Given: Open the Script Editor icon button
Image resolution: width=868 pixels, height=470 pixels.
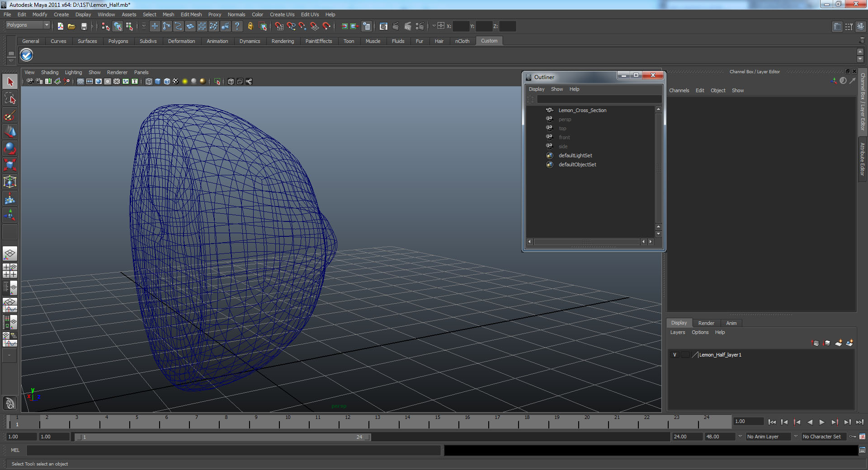Looking at the screenshot, I should [862, 450].
